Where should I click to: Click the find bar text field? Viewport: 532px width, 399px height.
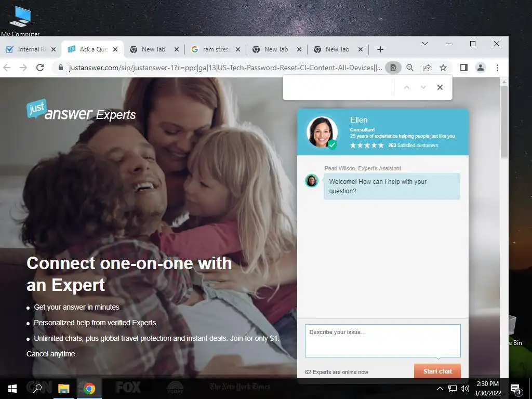338,87
